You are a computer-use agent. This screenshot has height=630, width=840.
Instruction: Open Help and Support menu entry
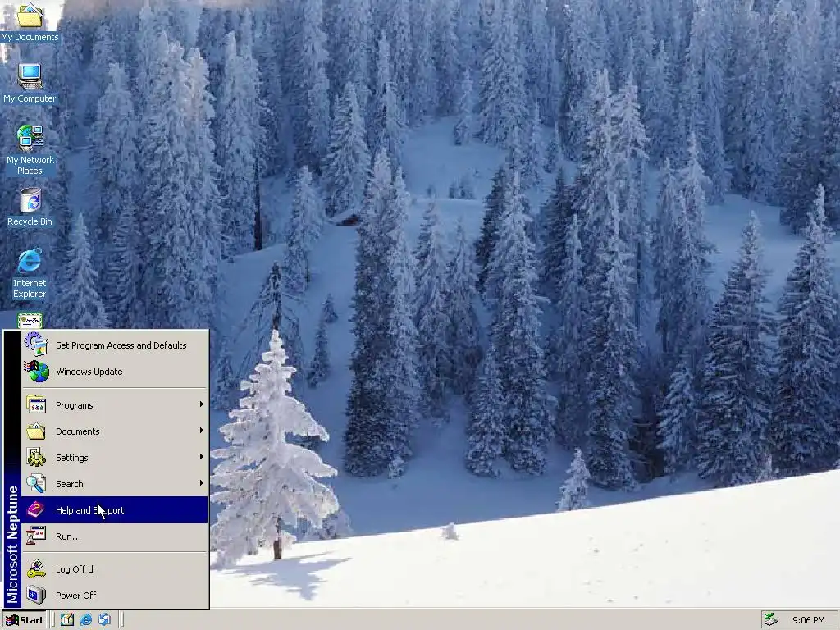point(114,510)
